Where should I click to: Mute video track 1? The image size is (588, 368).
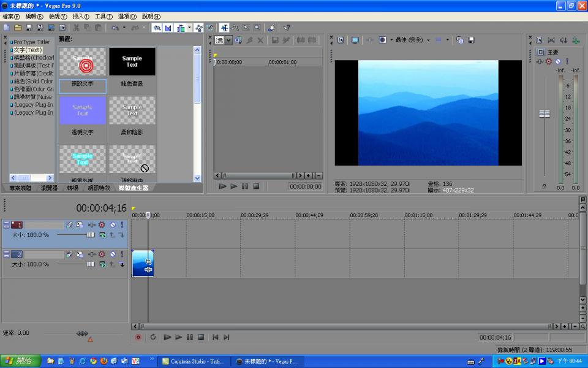point(112,225)
